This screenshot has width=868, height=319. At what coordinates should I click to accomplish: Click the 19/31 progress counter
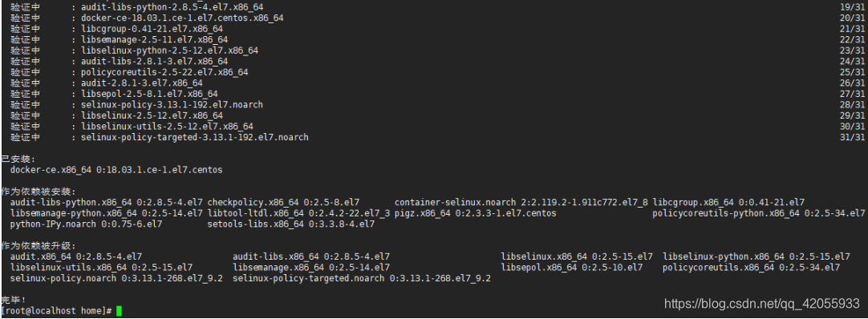(852, 7)
